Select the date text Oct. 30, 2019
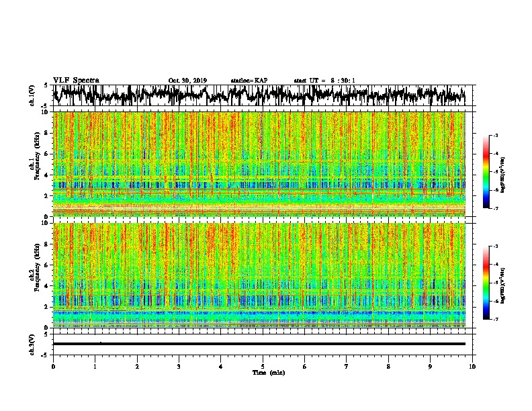The width and height of the screenshot is (532, 411). pos(187,81)
